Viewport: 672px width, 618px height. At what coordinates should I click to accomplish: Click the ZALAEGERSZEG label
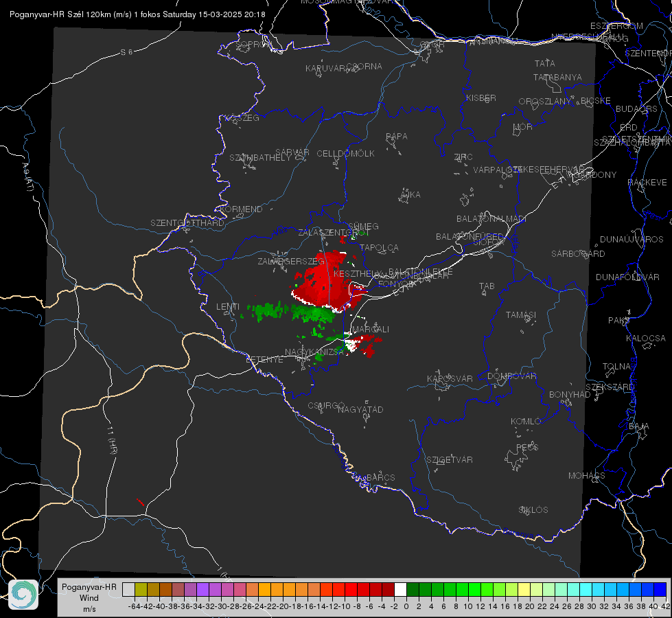(x=291, y=261)
